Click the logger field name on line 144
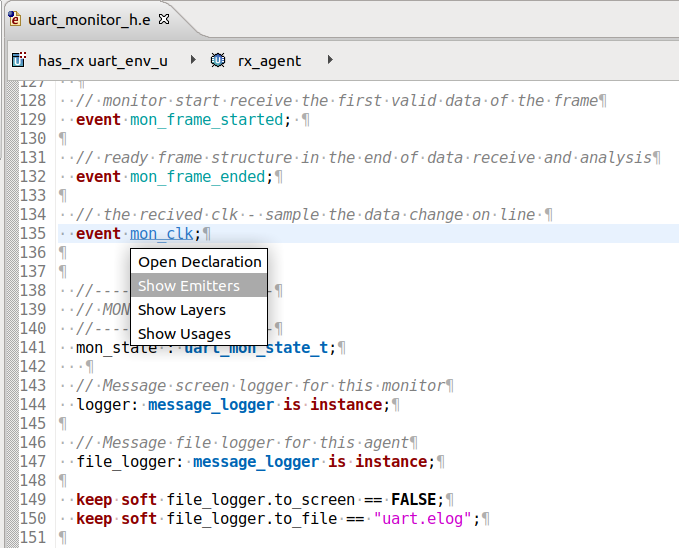The image size is (679, 548). [104, 405]
